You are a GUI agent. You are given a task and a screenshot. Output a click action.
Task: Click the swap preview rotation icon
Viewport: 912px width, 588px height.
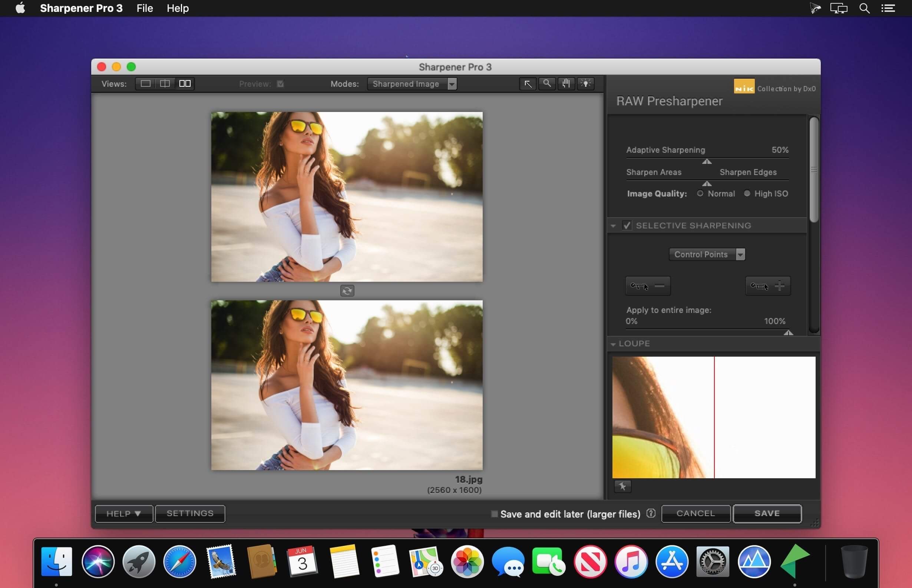pyautogui.click(x=347, y=291)
